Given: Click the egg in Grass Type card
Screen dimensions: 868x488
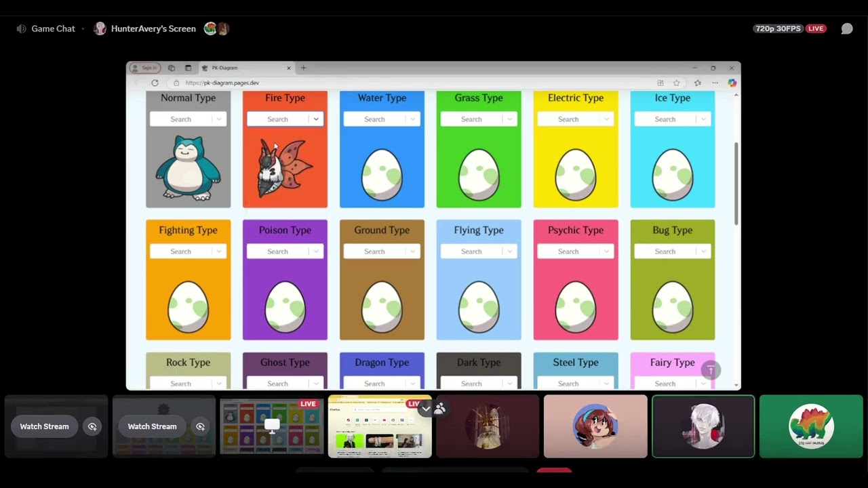Looking at the screenshot, I should 479,175.
